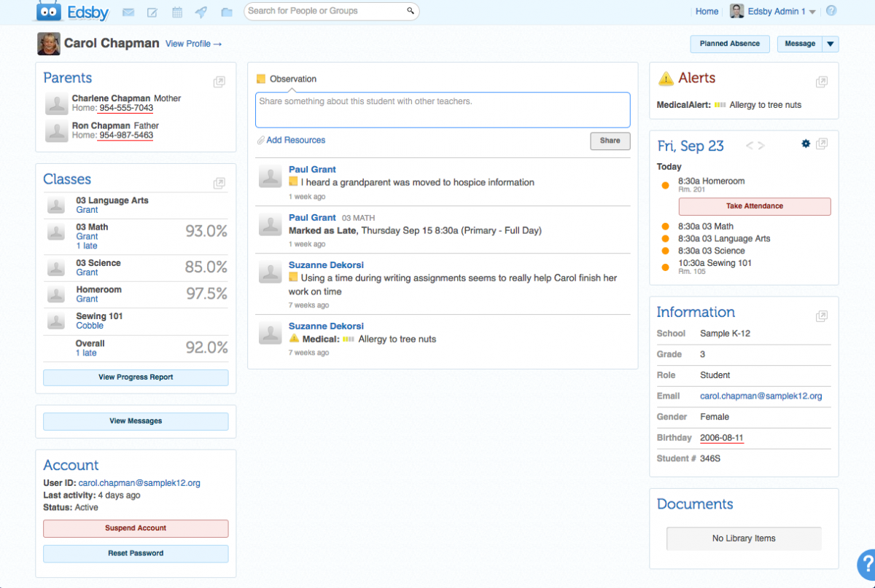Open the View Profile link
This screenshot has height=588, width=875.
pos(193,44)
